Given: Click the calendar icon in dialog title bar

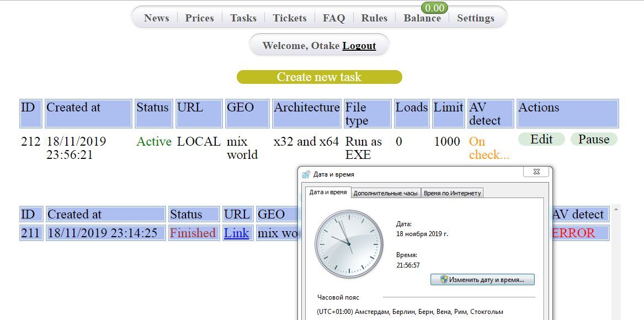Looking at the screenshot, I should point(306,174).
